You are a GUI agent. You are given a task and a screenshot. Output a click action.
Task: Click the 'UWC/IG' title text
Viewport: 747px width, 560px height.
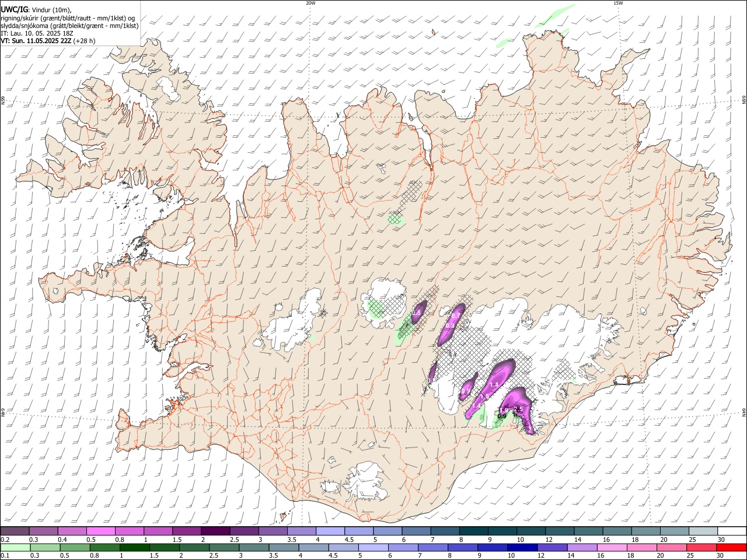pyautogui.click(x=13, y=9)
